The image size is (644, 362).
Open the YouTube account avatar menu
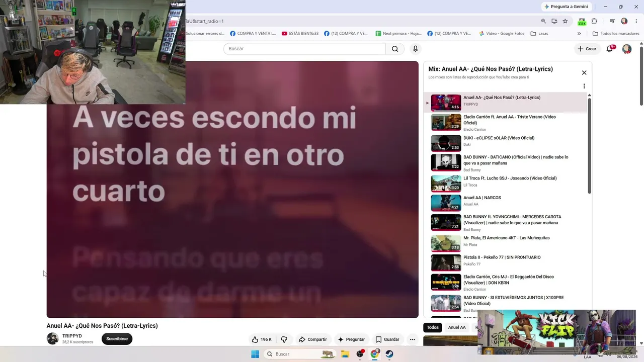tap(626, 49)
